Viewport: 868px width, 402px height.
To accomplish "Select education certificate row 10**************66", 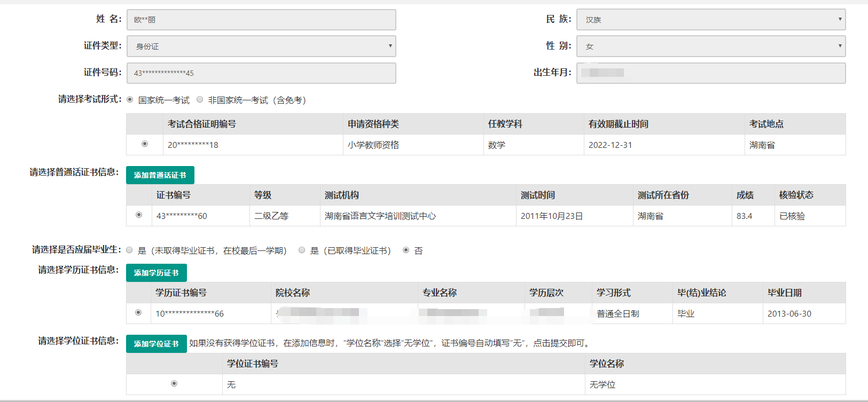I will [138, 313].
